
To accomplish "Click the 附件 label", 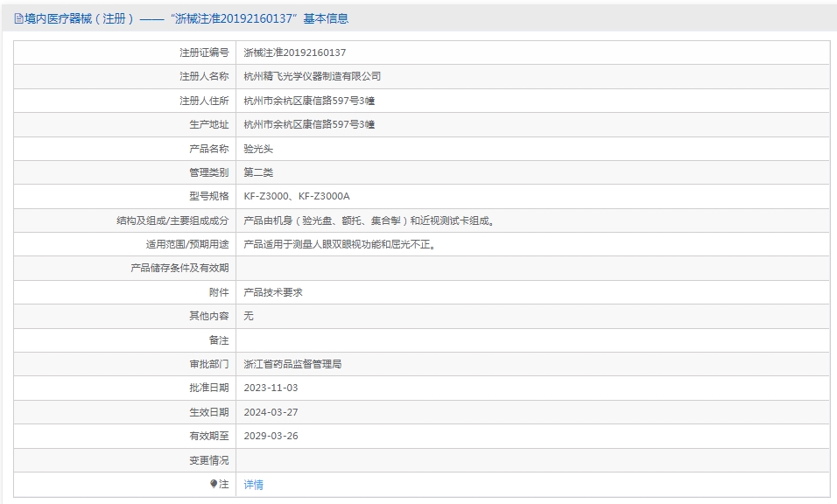I will (x=219, y=292).
